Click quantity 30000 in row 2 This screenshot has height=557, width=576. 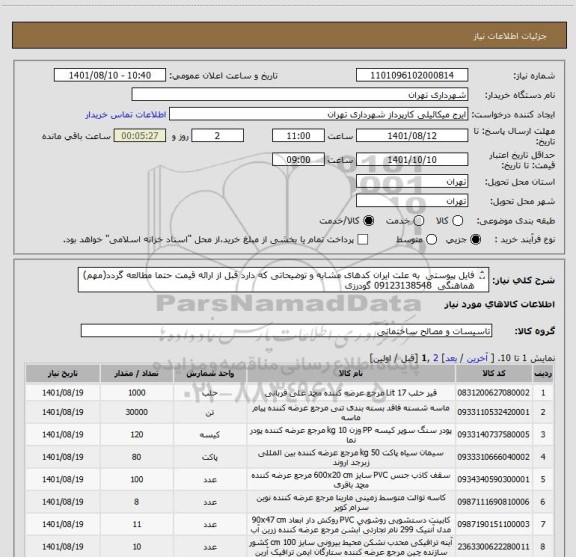(137, 412)
